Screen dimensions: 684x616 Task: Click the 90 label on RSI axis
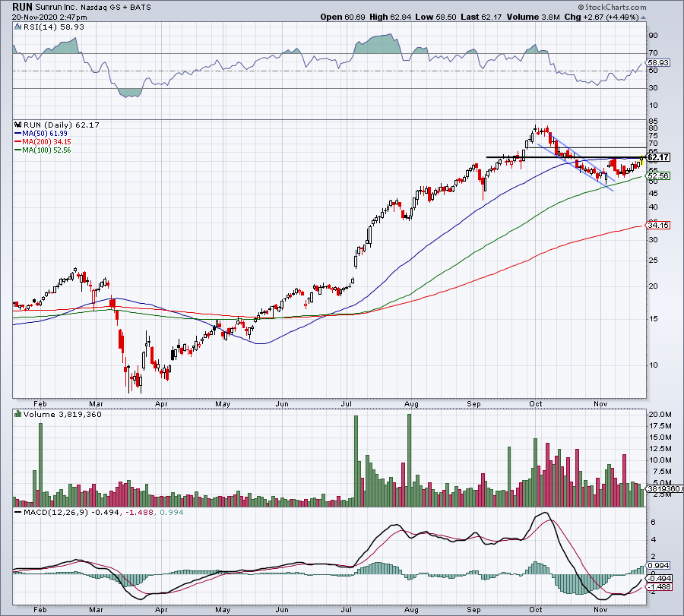[653, 35]
